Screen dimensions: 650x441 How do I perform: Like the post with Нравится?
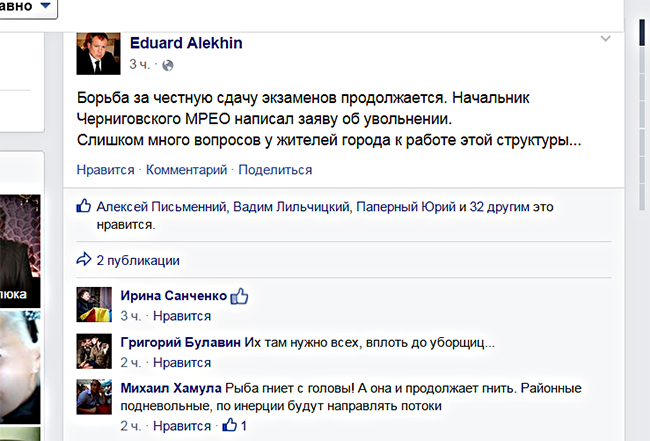[103, 170]
